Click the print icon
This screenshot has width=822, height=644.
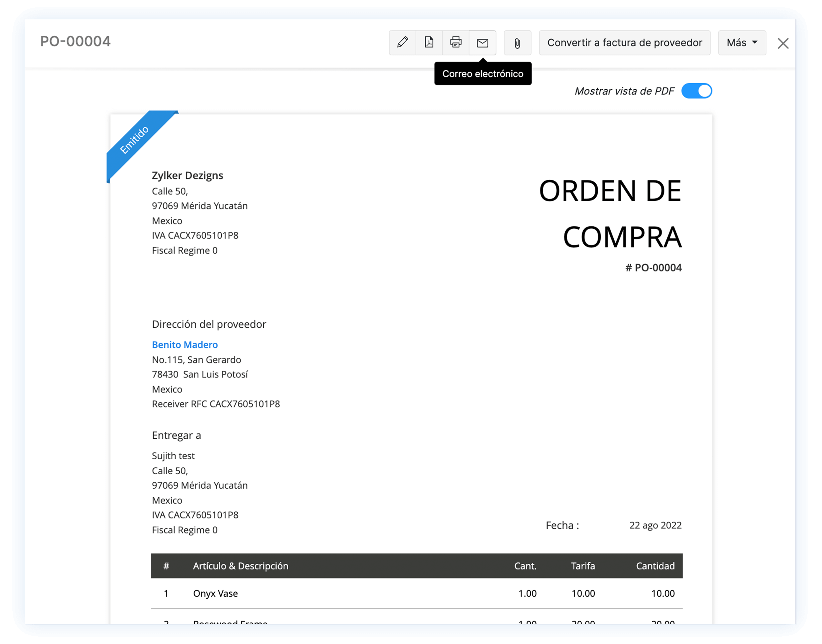(455, 43)
